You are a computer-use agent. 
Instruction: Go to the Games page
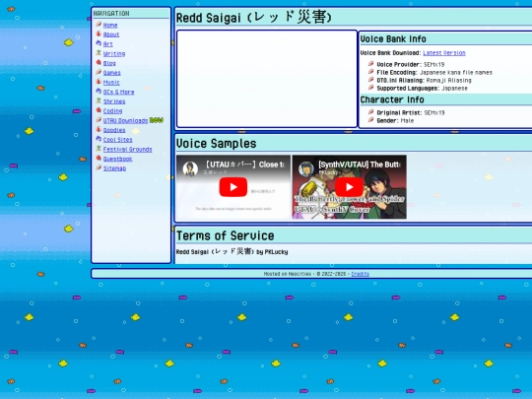(112, 73)
